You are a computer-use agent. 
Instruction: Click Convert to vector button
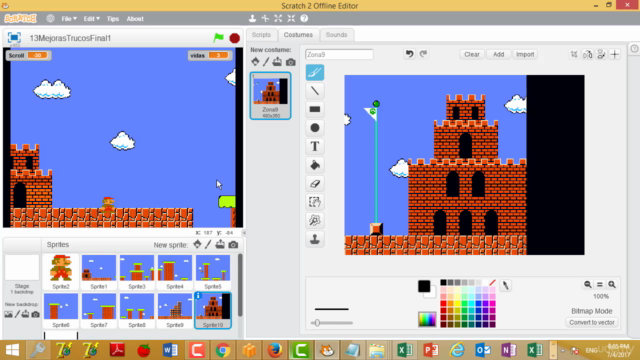click(592, 322)
